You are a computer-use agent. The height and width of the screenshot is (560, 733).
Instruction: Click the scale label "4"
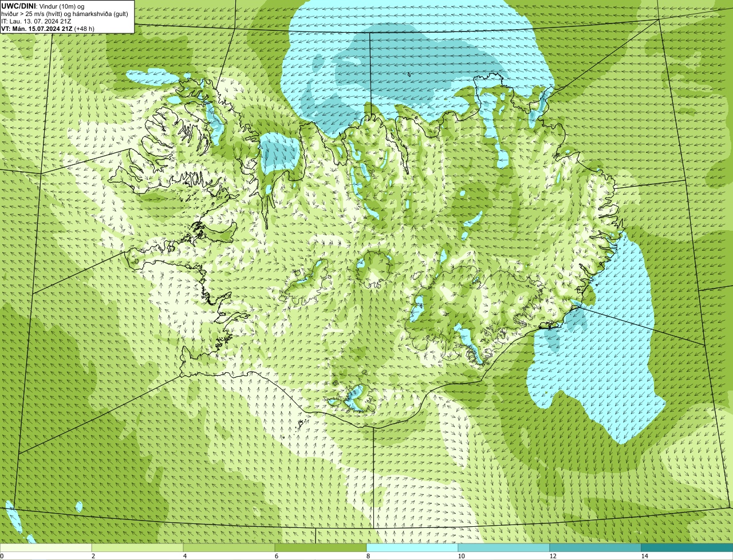point(184,556)
